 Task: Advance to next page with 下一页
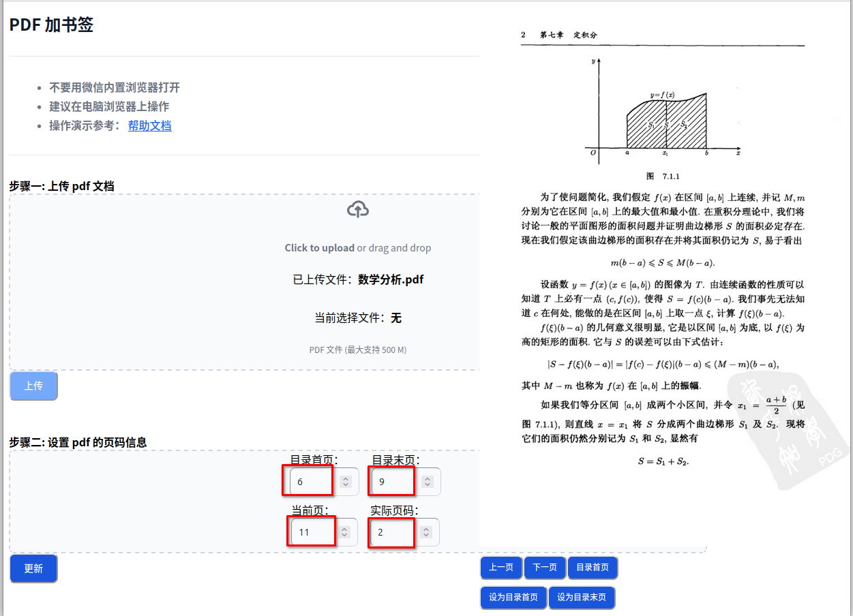click(x=545, y=568)
